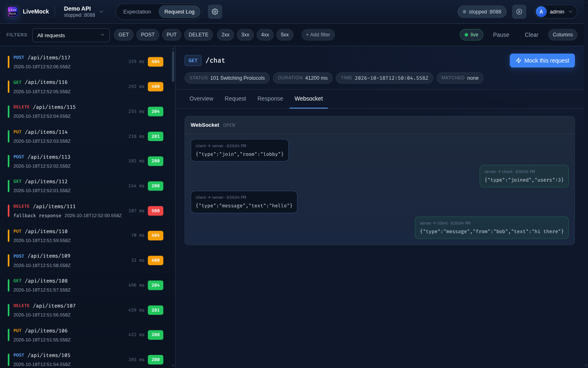Toggle the DELETE method filter

(x=198, y=35)
